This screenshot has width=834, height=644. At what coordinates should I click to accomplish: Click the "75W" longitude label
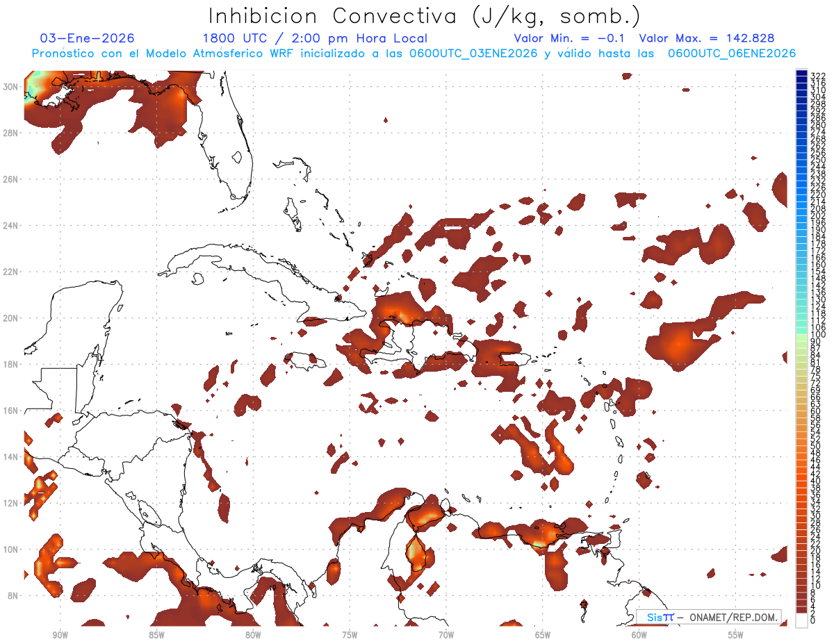tap(350, 635)
